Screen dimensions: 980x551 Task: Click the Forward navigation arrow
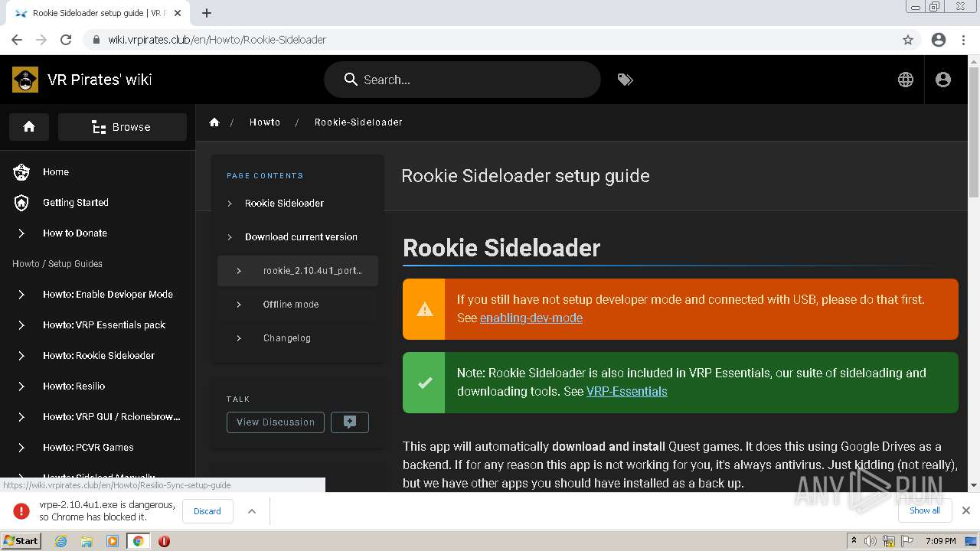tap(41, 40)
